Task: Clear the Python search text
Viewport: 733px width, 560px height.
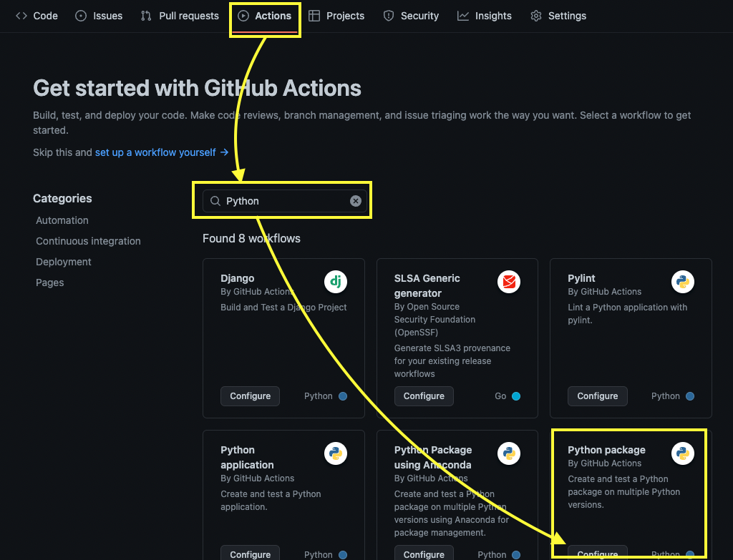Action: [356, 201]
